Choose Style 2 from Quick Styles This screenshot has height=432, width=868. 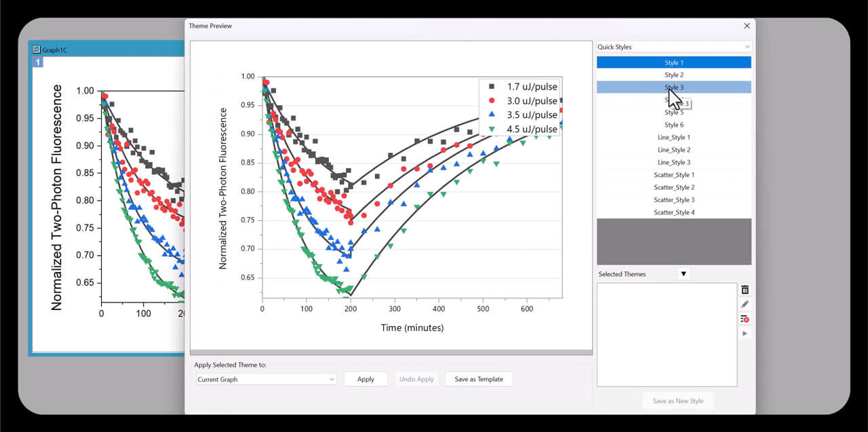pos(673,75)
